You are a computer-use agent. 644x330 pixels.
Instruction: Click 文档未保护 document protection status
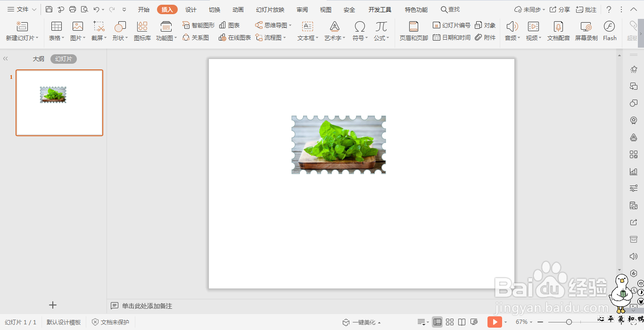tap(110, 322)
